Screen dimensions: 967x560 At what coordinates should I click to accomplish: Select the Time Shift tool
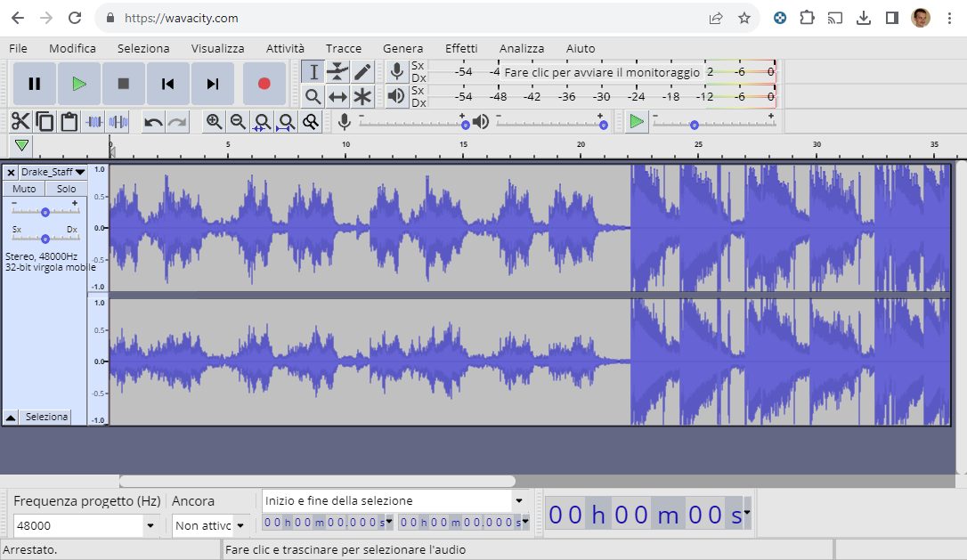coord(338,96)
